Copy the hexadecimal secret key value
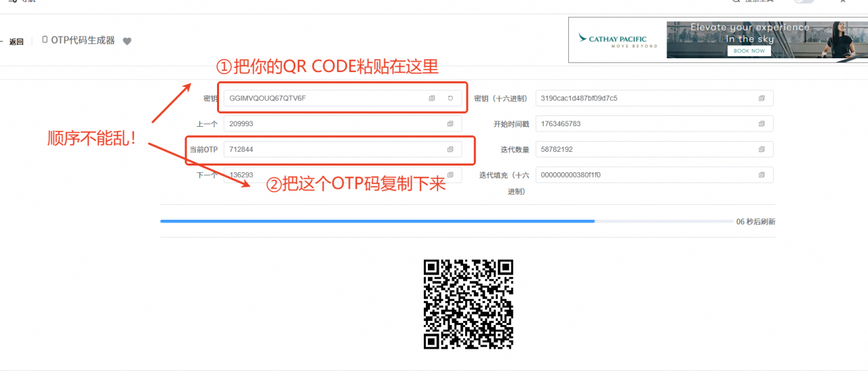868x371 pixels. [x=762, y=98]
